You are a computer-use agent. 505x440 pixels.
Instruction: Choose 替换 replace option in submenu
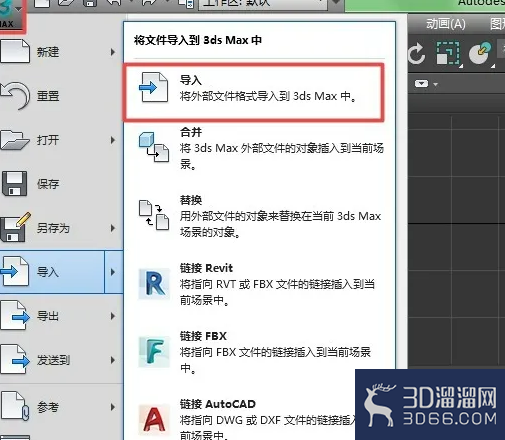(x=260, y=216)
